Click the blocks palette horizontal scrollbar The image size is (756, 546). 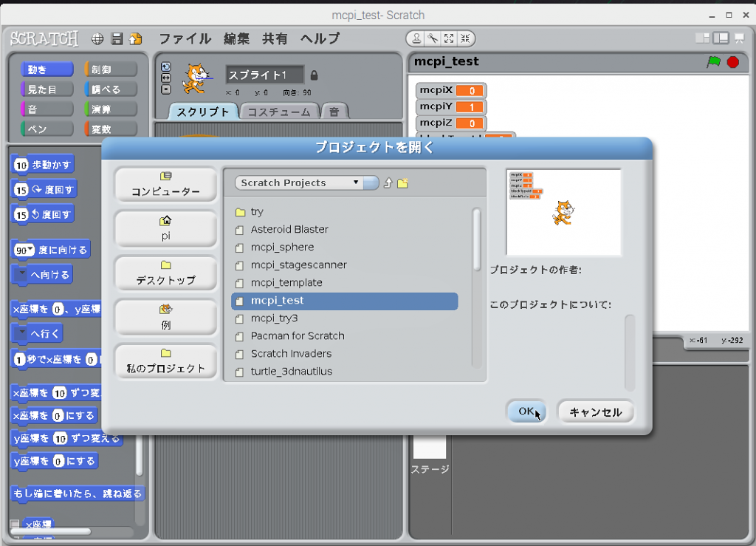51,531
